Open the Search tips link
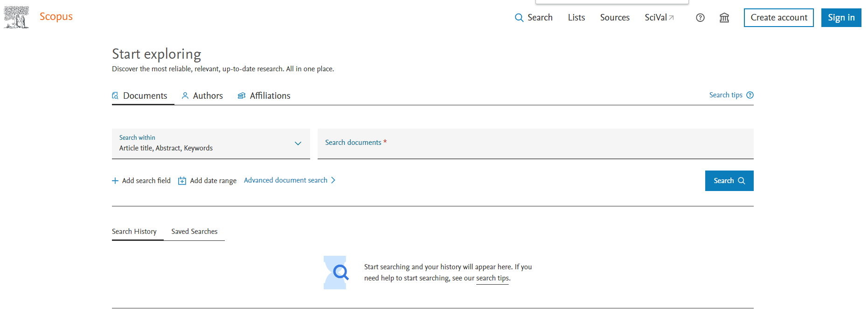The width and height of the screenshot is (868, 321). pos(731,95)
